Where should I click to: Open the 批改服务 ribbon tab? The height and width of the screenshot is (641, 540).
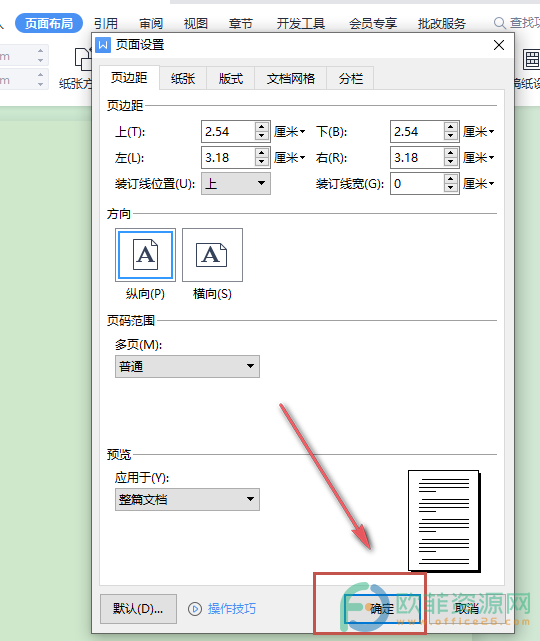[x=442, y=23]
